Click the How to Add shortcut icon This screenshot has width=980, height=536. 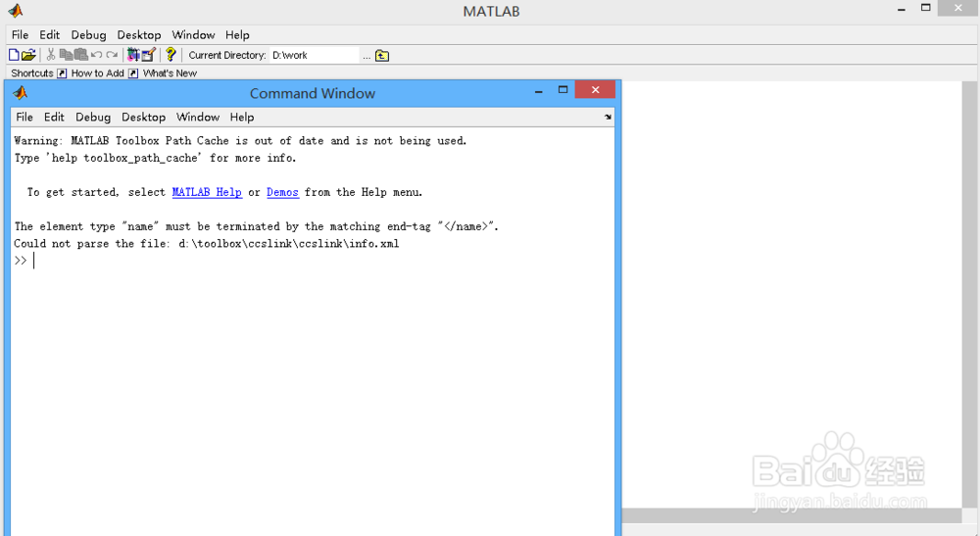click(62, 73)
